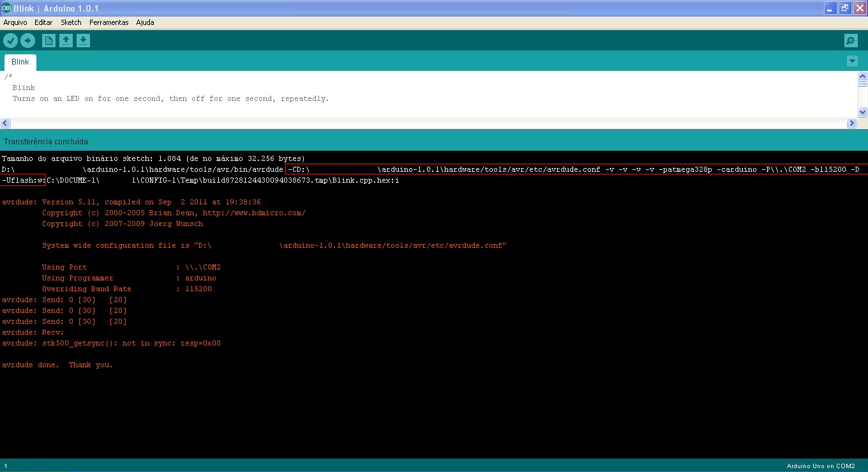Click the 'Turns on an LED' comment line
This screenshot has height=472, width=868.
[x=171, y=98]
